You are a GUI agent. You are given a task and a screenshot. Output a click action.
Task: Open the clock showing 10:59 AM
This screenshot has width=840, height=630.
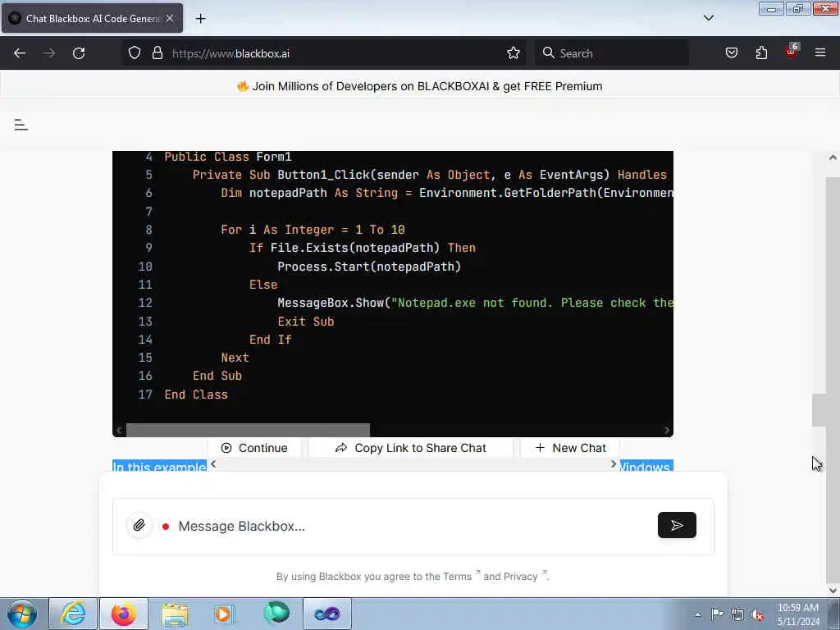[797, 614]
